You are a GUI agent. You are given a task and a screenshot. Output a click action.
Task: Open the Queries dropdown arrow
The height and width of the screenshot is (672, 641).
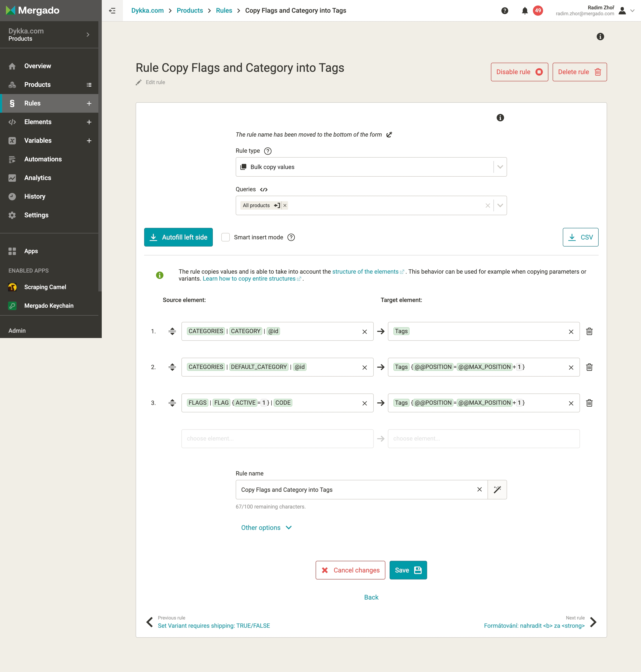pyautogui.click(x=500, y=206)
